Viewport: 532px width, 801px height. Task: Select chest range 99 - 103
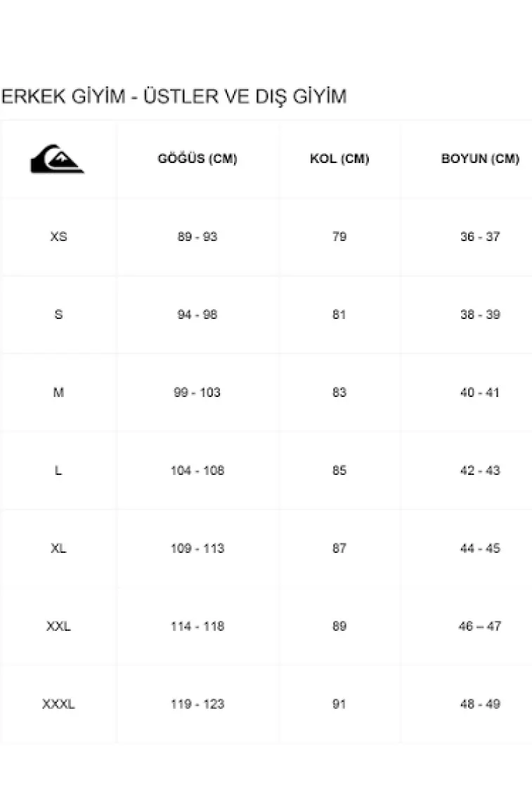[197, 393]
